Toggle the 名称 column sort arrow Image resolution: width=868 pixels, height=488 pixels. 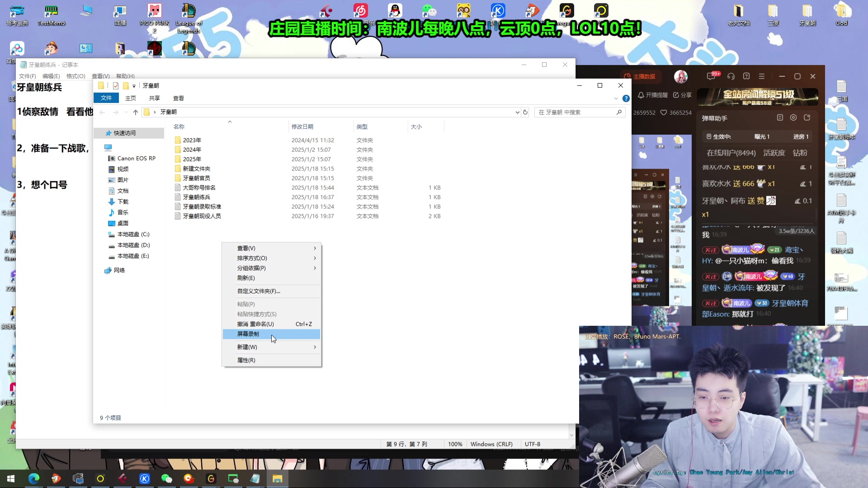pos(230,122)
